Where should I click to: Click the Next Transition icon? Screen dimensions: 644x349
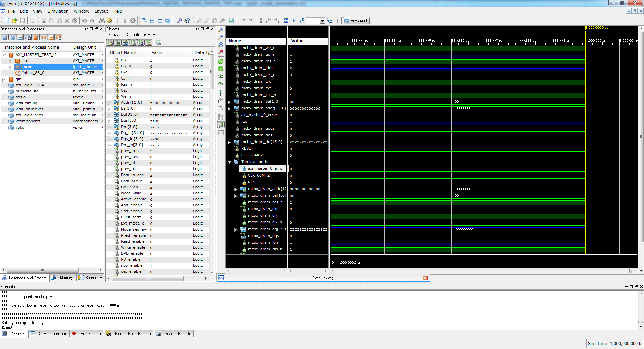221,84
